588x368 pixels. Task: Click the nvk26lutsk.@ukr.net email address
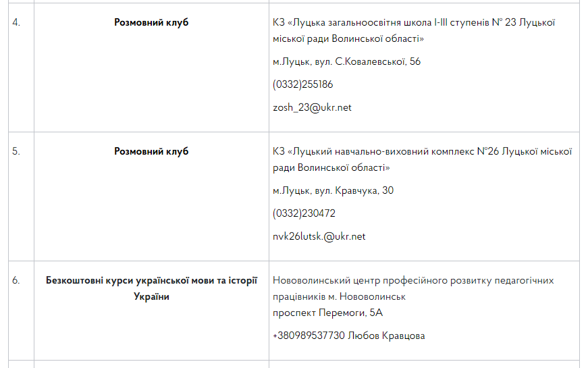click(x=319, y=236)
